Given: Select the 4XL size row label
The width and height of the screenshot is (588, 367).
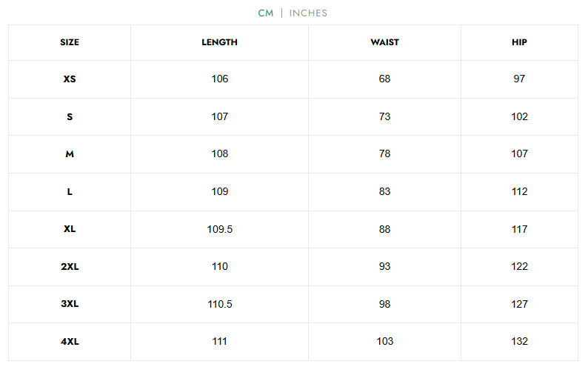Looking at the screenshot, I should 70,342.
